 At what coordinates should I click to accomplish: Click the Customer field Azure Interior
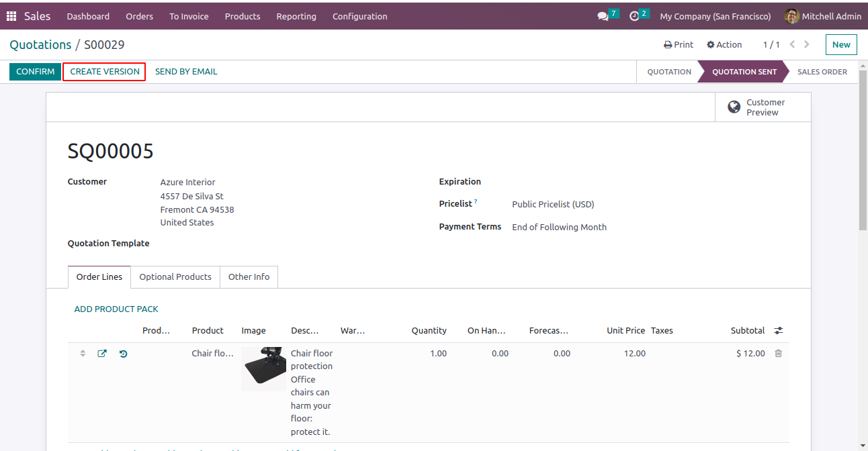tap(187, 182)
